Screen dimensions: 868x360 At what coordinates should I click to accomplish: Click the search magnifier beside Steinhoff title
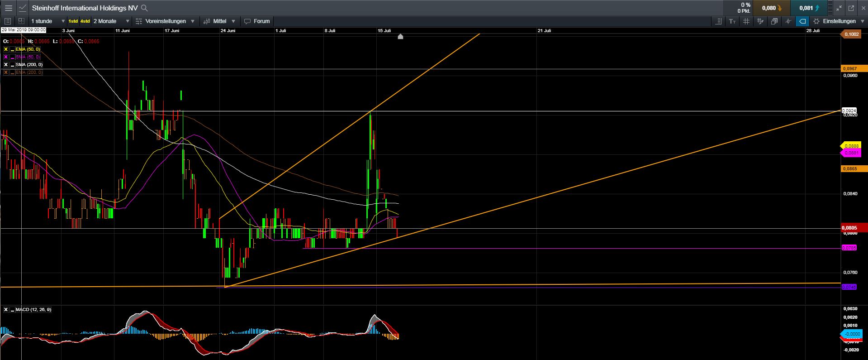coord(144,8)
